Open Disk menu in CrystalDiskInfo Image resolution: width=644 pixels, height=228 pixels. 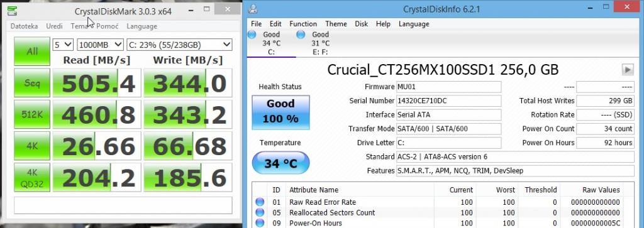click(362, 24)
